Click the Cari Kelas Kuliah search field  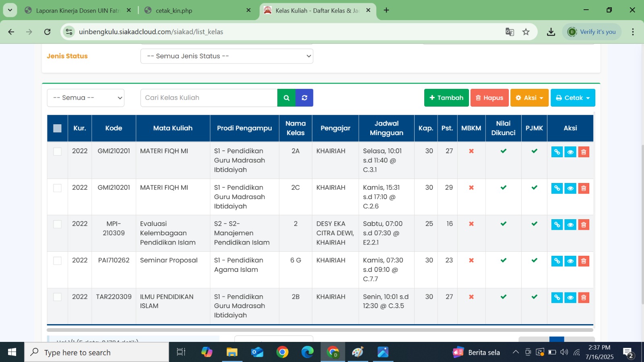(208, 98)
